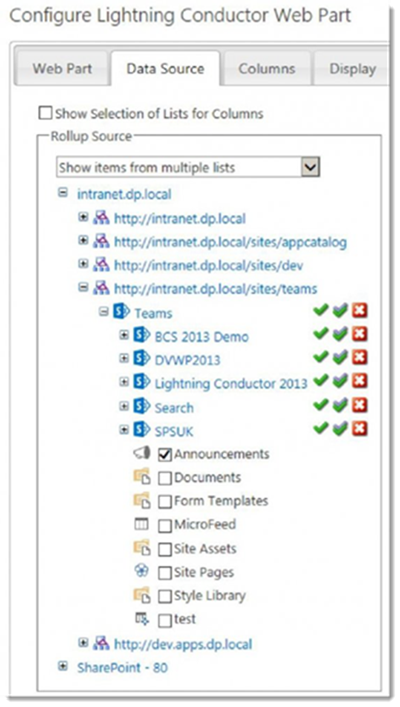Click the purple double-check icon for DVWP2013
This screenshot has width=400, height=707.
tap(340, 357)
